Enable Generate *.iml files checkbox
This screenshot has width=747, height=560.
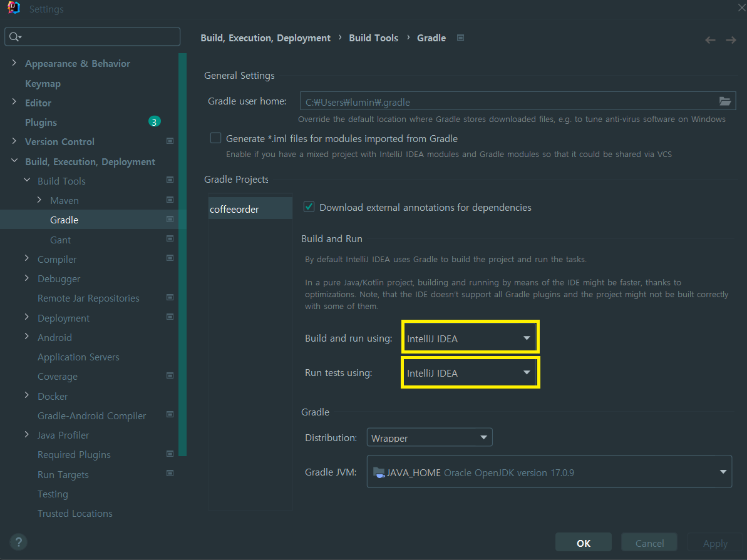pos(216,138)
